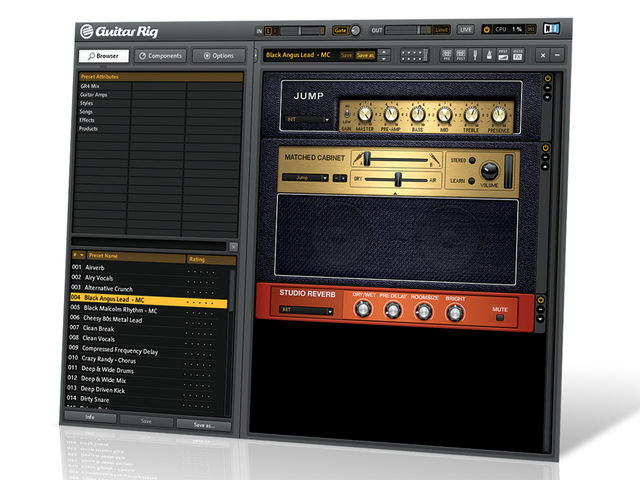640x480 pixels.
Task: Toggle the output Limit button
Action: click(x=441, y=30)
